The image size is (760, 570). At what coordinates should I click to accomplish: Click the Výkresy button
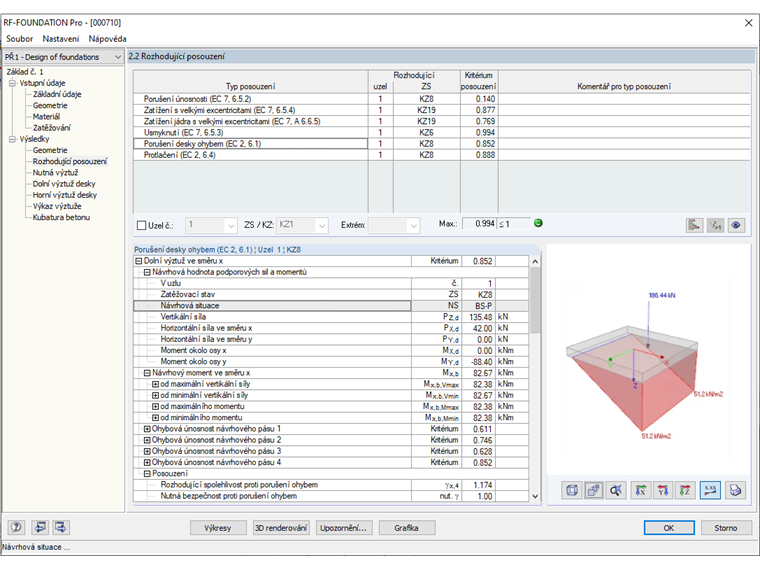[218, 528]
